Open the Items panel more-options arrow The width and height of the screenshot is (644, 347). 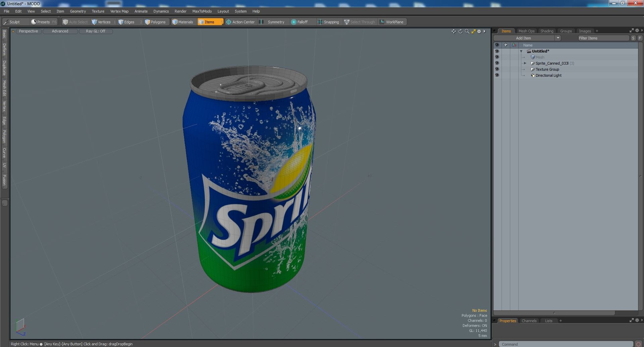coord(642,31)
